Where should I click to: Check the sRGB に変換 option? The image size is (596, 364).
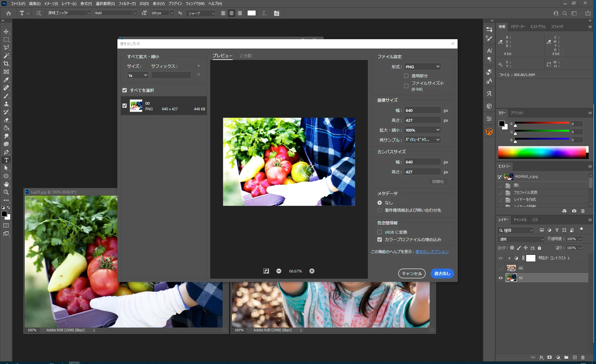(x=380, y=232)
